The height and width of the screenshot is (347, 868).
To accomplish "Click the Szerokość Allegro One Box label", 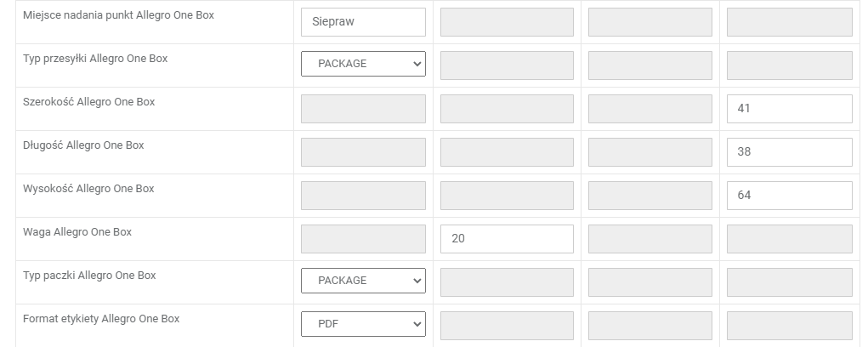I will 89,102.
